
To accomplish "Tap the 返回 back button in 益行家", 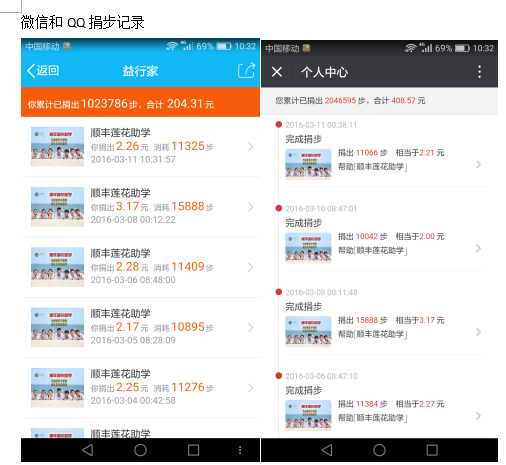I will pyautogui.click(x=43, y=71).
